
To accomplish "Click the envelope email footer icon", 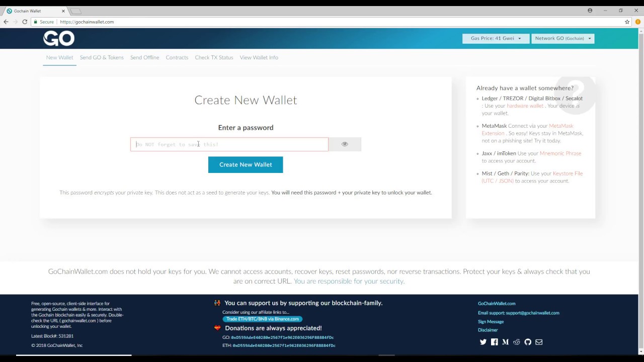I will click(539, 342).
